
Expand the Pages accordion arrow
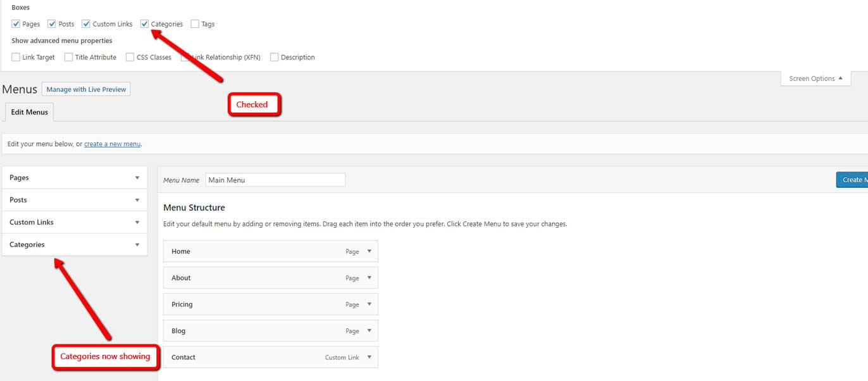pos(137,178)
